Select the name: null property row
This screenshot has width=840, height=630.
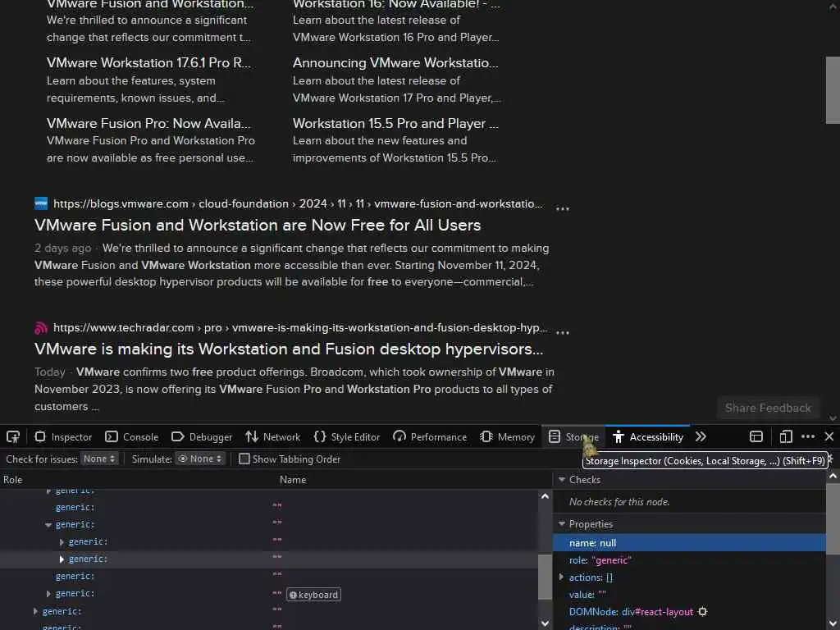point(689,543)
